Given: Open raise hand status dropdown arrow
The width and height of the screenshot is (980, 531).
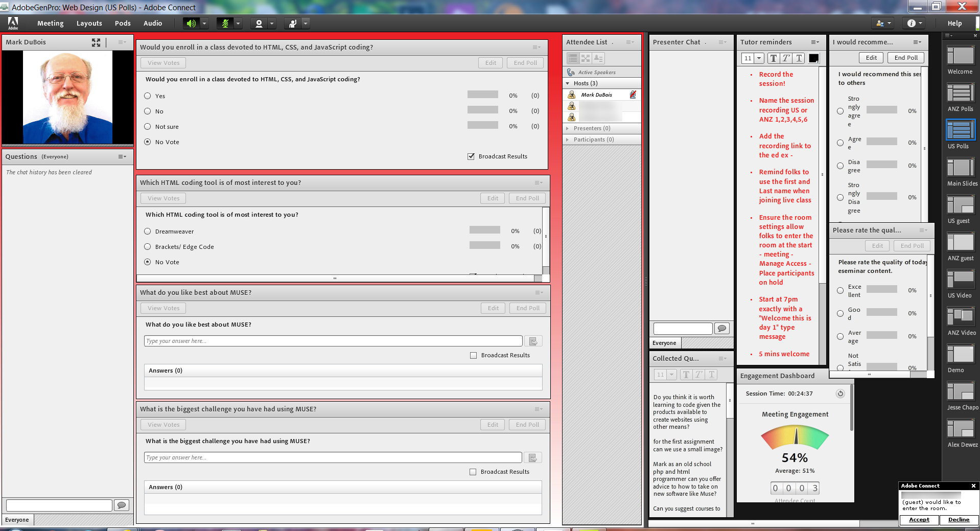Looking at the screenshot, I should pos(306,24).
